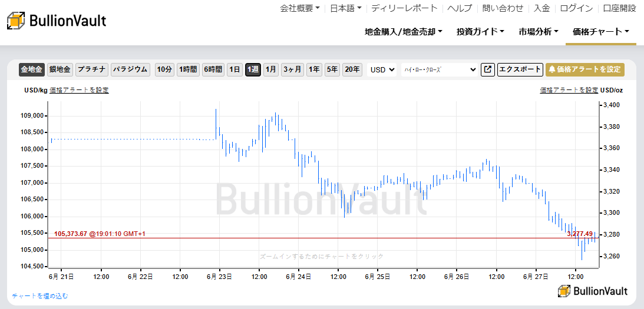This screenshot has height=309, width=644.
Task: Expand 会社概要 menu
Action: click(x=300, y=8)
